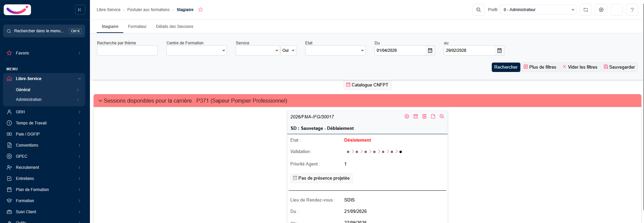Click Vider les filtres

[x=580, y=67]
